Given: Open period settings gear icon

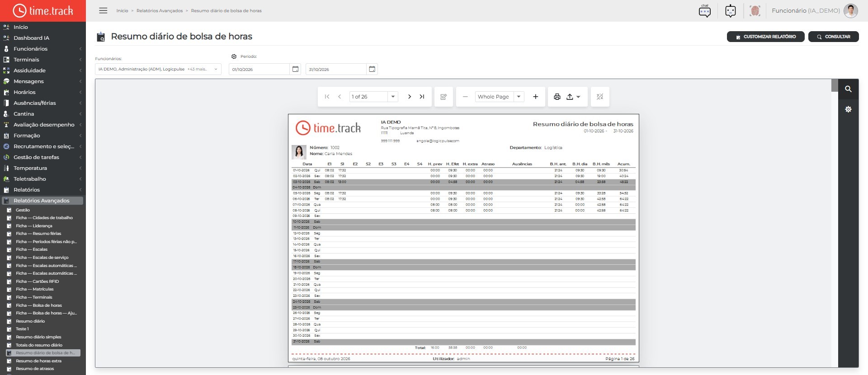Looking at the screenshot, I should [x=234, y=56].
